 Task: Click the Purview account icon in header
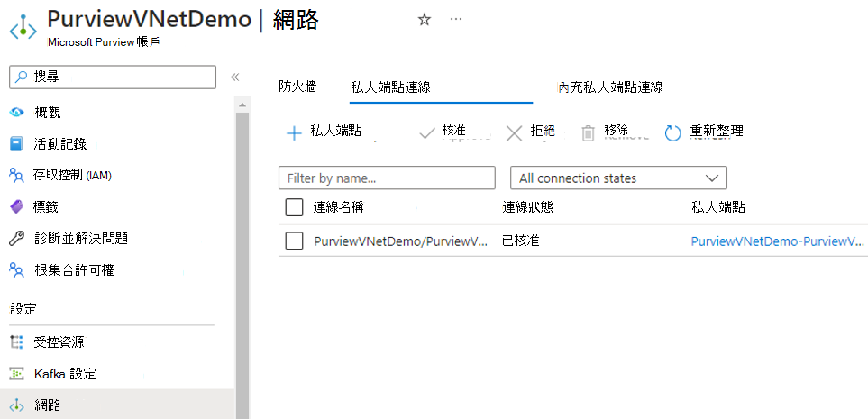point(23,28)
